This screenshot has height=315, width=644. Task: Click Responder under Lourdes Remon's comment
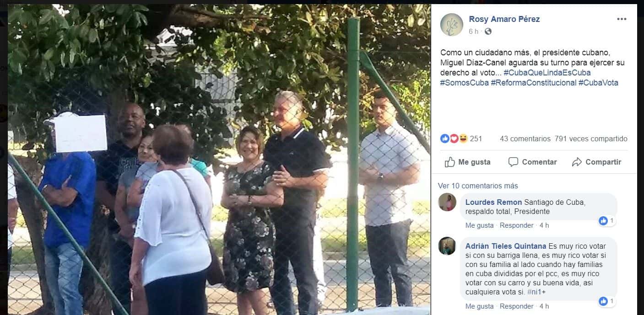(x=516, y=225)
